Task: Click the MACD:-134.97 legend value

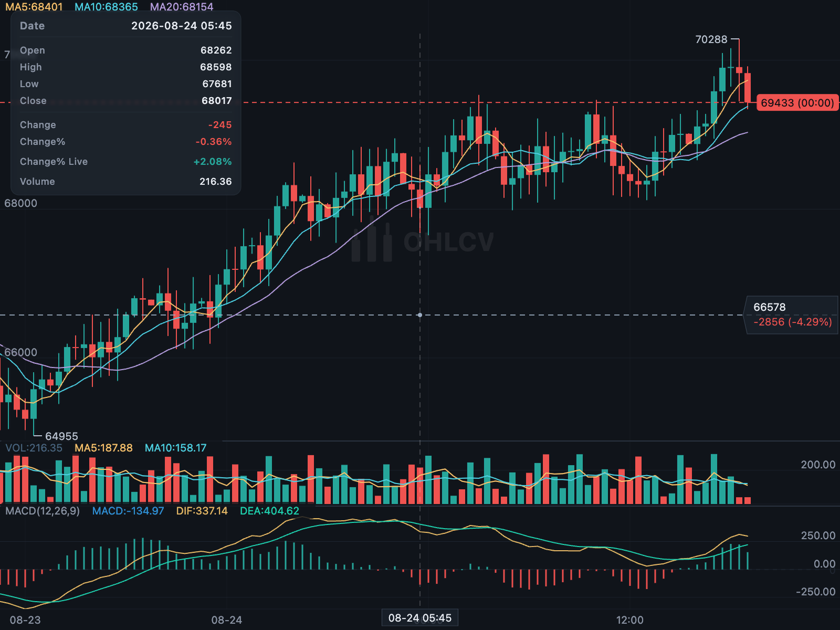Action: pyautogui.click(x=128, y=511)
